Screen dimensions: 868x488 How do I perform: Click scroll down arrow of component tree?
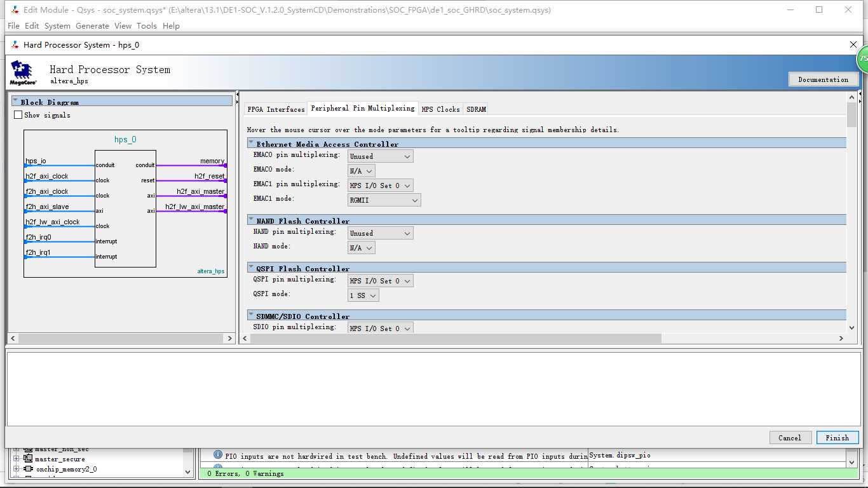point(188,471)
